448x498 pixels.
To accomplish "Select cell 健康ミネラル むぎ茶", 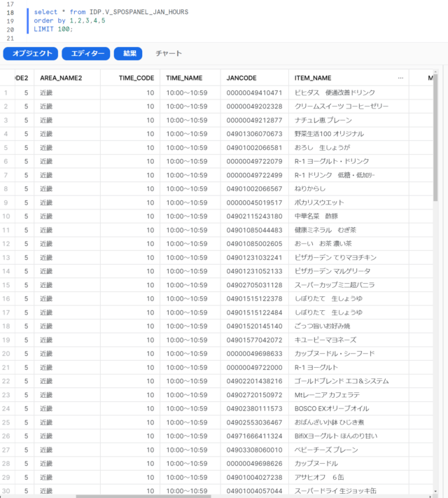I will [x=349, y=230].
